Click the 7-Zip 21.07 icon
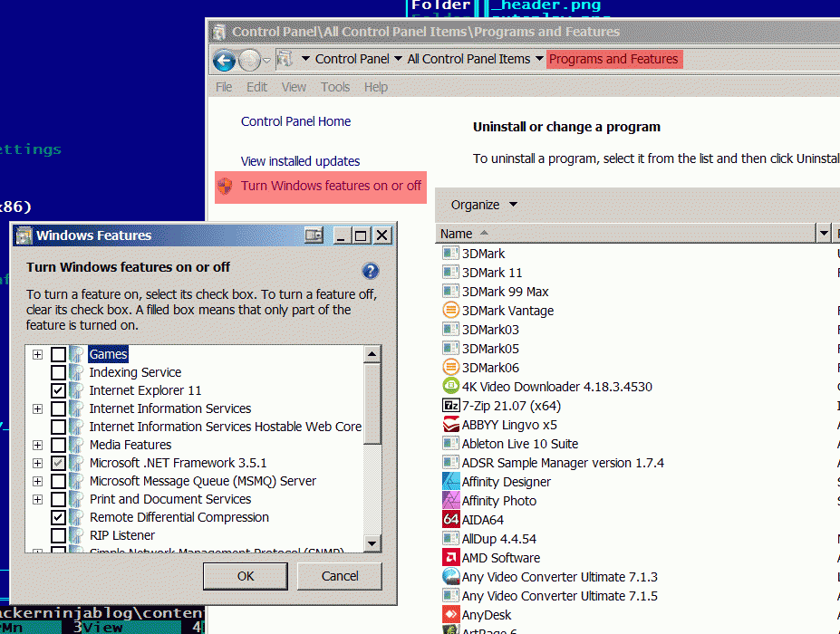840x634 pixels. (450, 406)
